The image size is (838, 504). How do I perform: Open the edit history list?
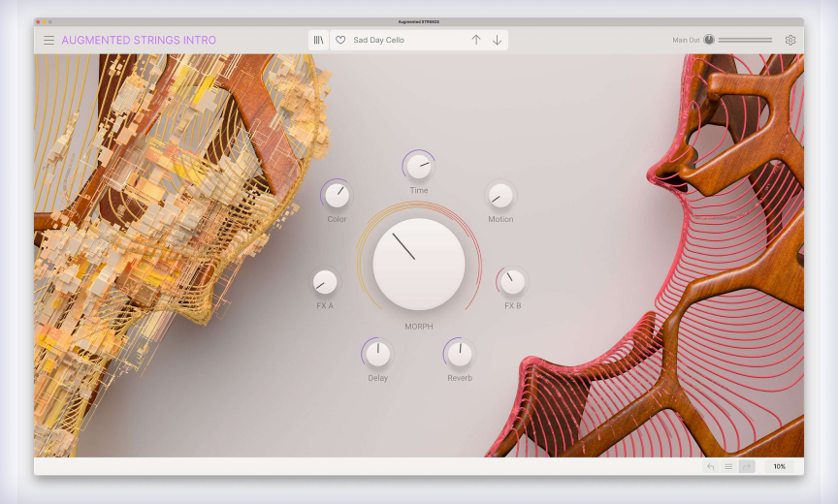728,466
